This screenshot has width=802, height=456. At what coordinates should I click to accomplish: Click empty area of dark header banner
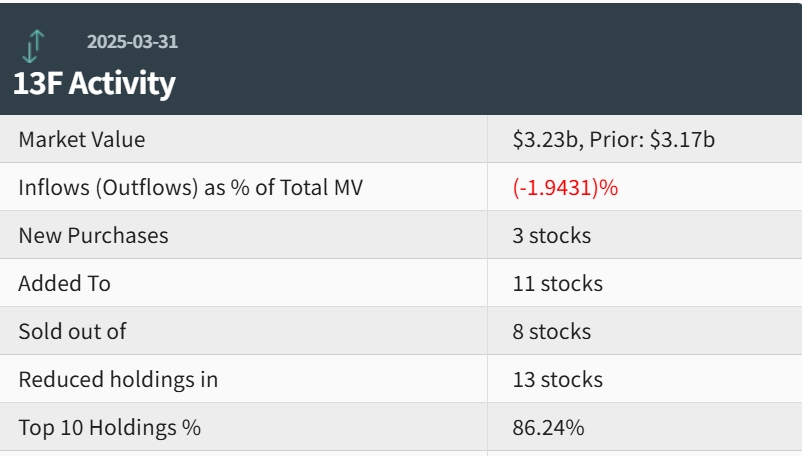pos(500,60)
